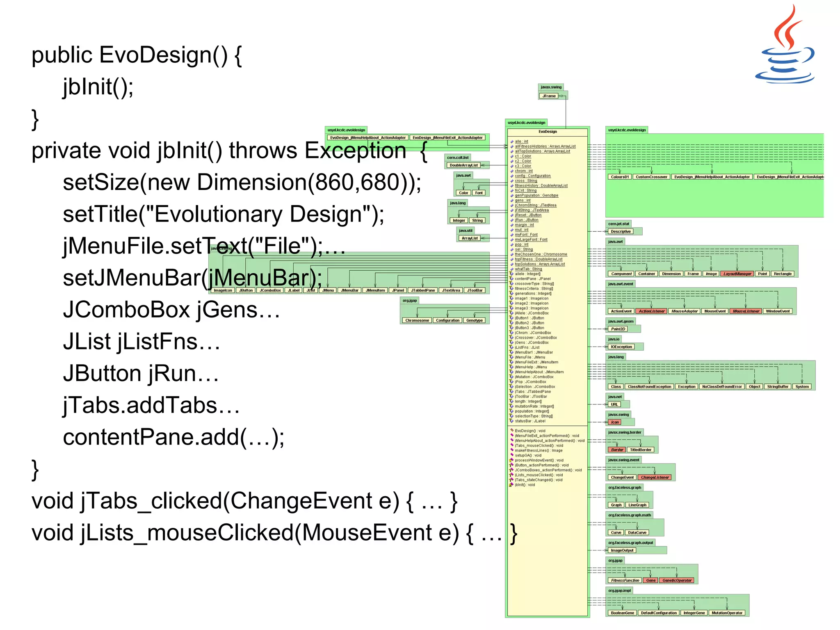This screenshot has width=840, height=630.
Task: Click the IOException class box
Action: 621,347
